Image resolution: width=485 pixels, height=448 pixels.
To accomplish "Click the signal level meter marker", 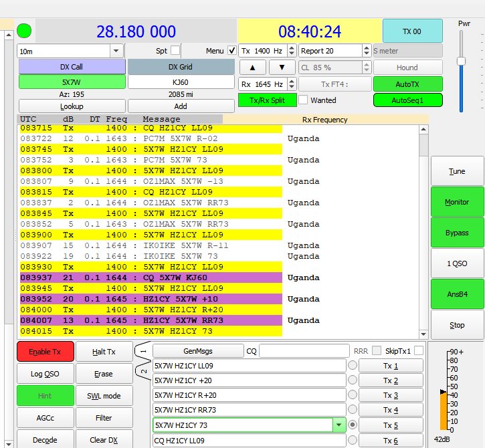I will [x=443, y=392].
